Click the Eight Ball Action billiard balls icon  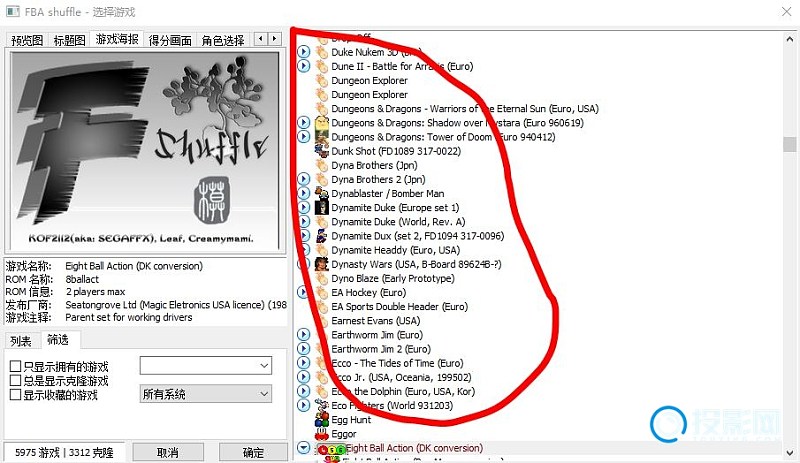(x=332, y=449)
